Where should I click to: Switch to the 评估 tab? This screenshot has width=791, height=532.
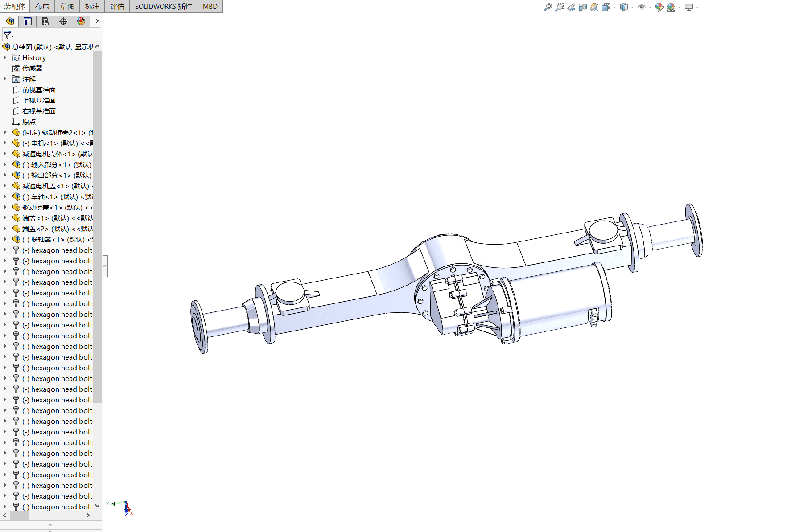[117, 6]
